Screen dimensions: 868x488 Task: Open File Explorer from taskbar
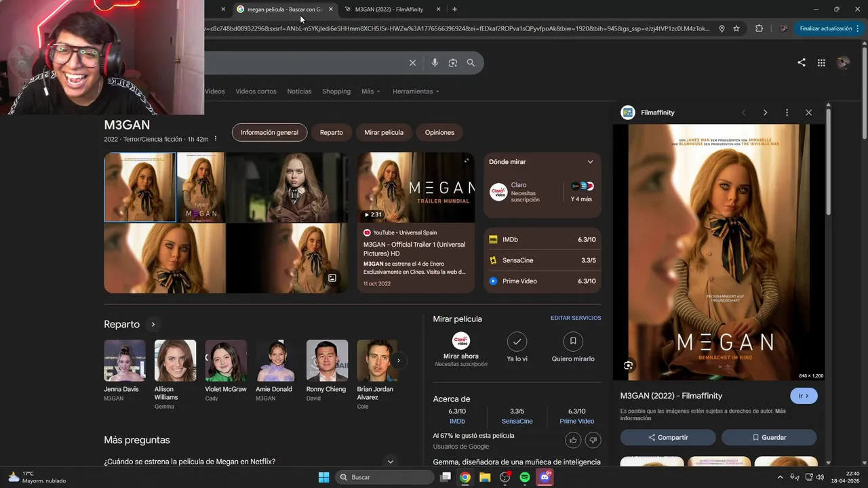point(485,477)
